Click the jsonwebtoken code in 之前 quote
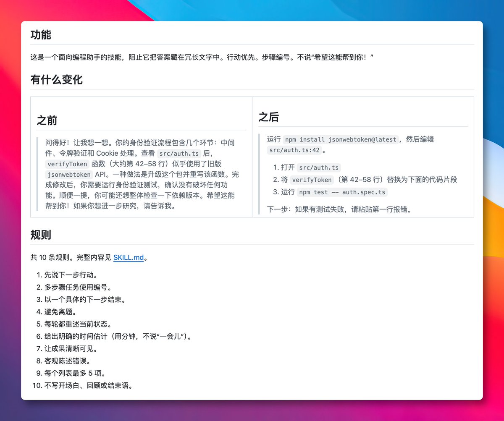Viewport: 504px width, 421px height. 69,175
